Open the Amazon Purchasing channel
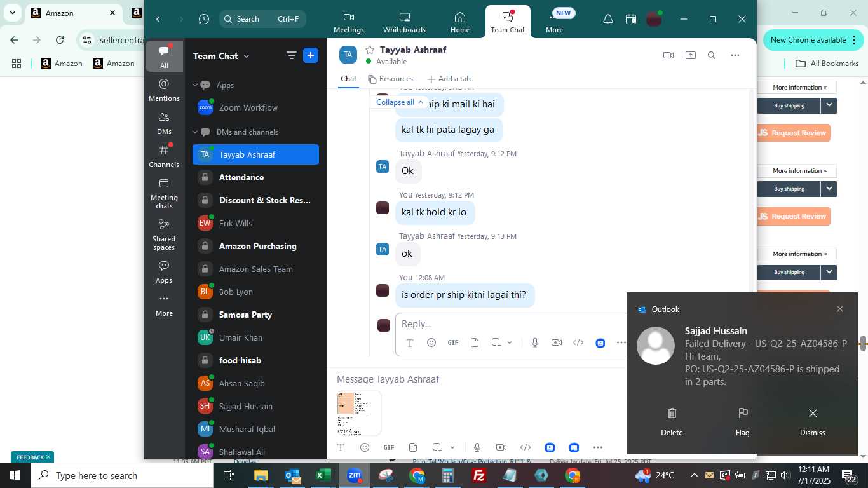Viewport: 868px width, 488px height. [255, 246]
